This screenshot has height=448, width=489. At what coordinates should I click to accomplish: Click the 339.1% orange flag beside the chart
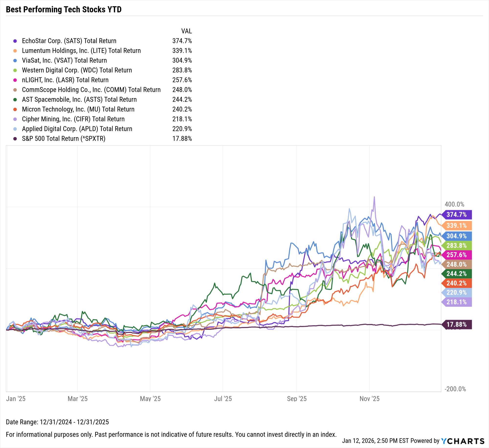[x=456, y=225]
